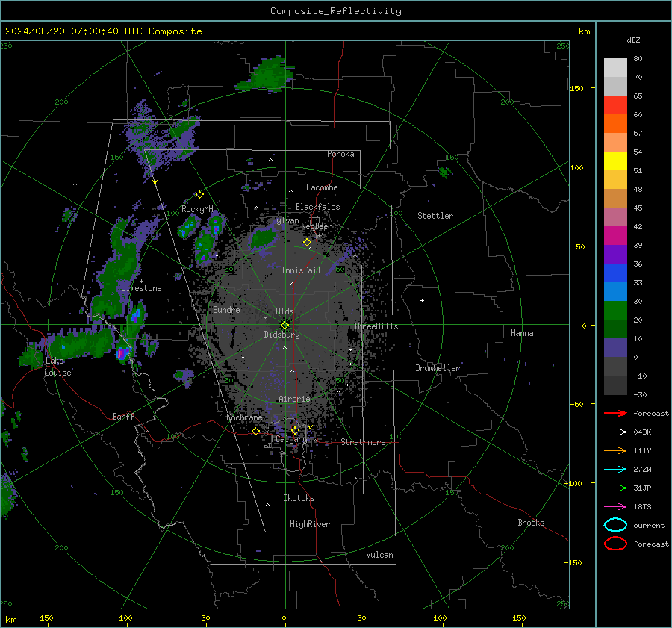Click the yellow radar-site diamond at Olds
This screenshot has width=672, height=628.
coord(284,326)
